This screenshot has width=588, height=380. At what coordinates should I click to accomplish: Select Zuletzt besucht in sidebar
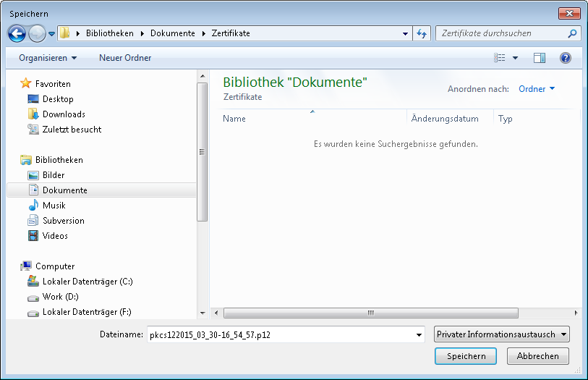[72, 130]
